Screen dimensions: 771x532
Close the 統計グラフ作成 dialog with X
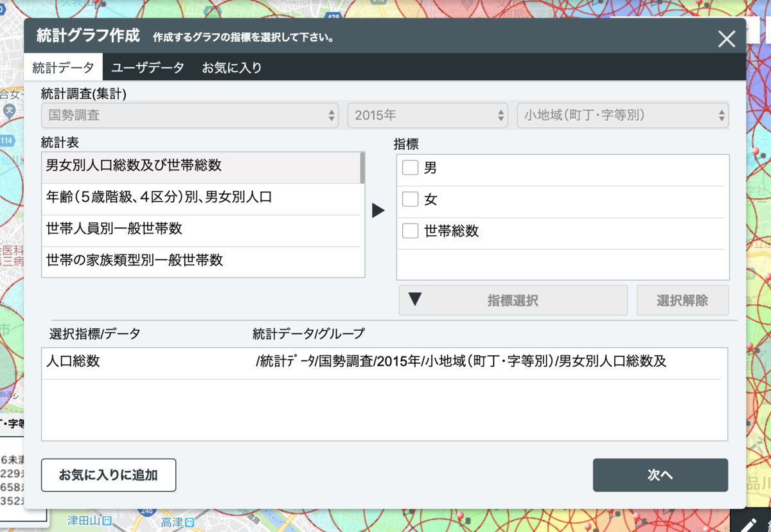727,39
